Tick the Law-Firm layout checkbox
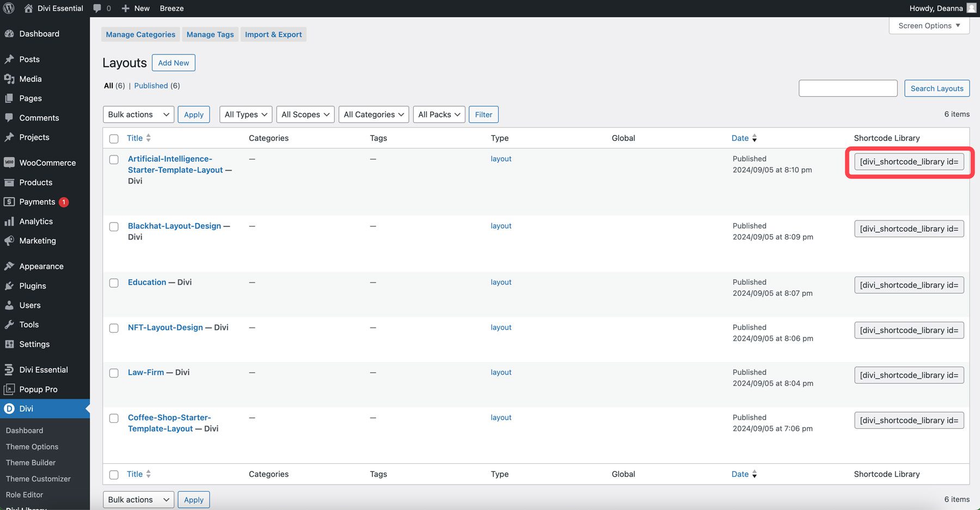980x510 pixels. 114,373
